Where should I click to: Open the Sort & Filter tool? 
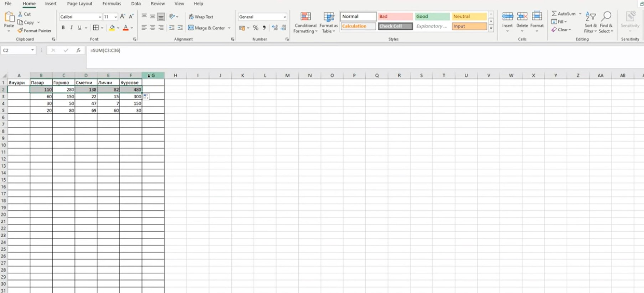coord(591,22)
